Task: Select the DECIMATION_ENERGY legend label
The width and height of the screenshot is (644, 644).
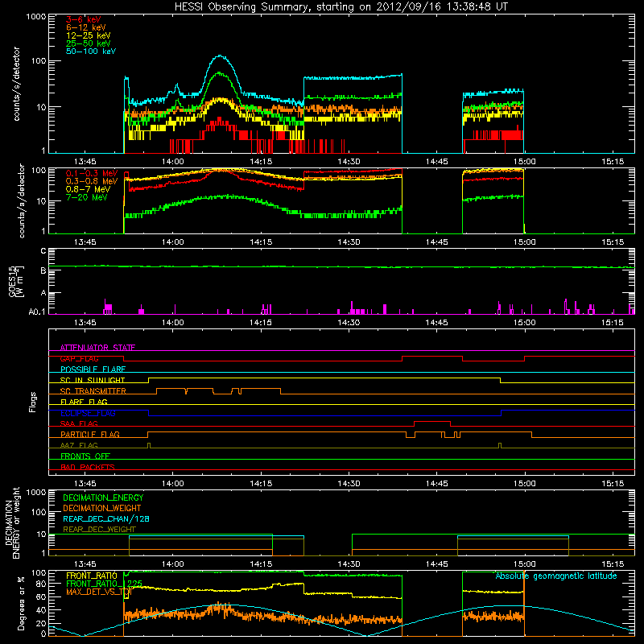Action: [103, 497]
